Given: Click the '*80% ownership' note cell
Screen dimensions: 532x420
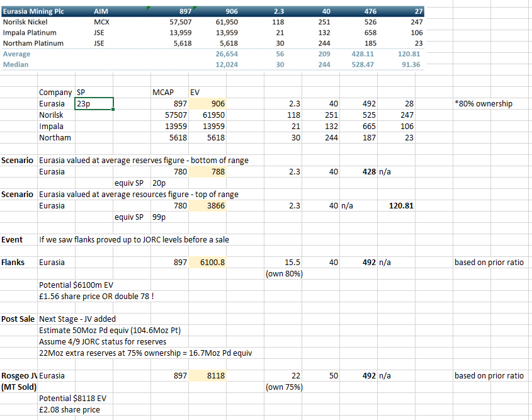Looking at the screenshot, I should (x=484, y=103).
